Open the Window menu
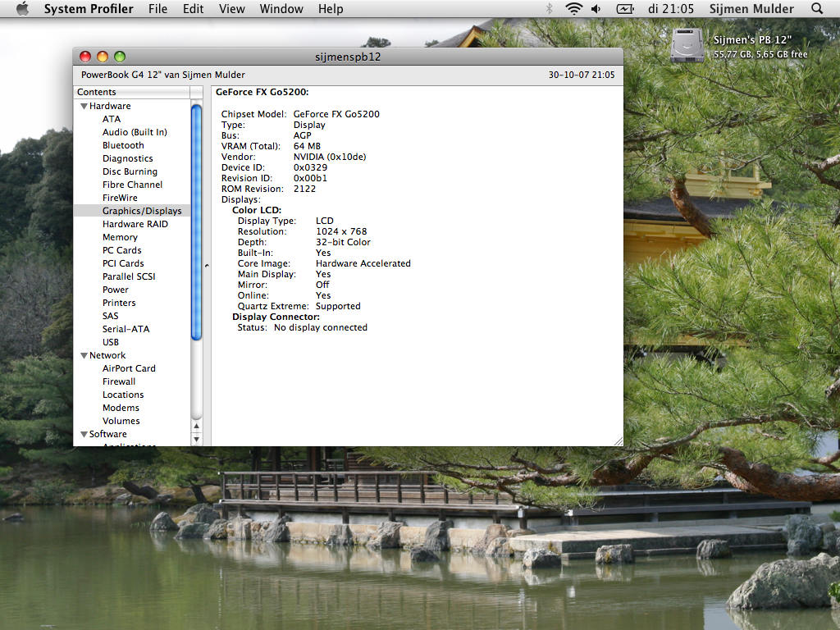Viewport: 840px width, 630px height. pos(281,8)
